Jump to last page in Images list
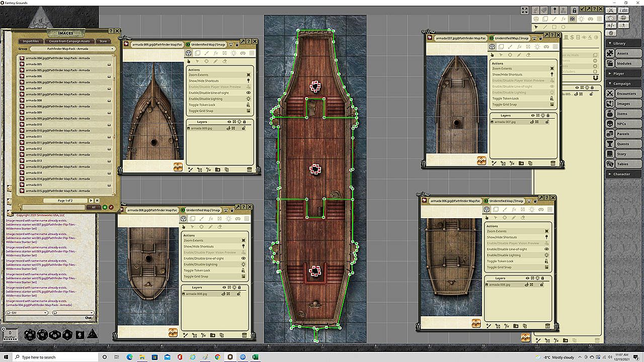Viewport: 644px width, 362px height. pos(97,201)
